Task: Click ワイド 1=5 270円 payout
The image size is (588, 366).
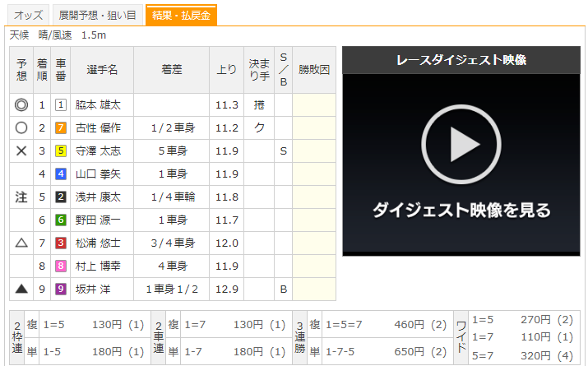Action: point(523,320)
